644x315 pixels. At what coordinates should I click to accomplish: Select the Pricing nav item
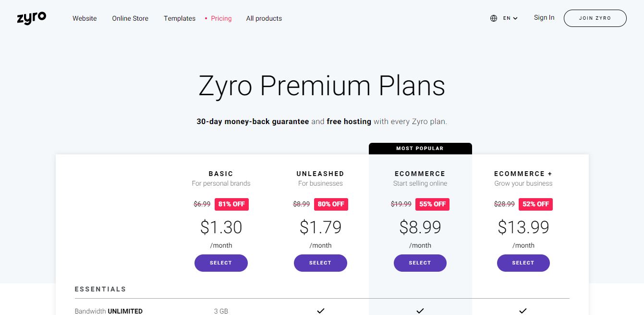point(221,18)
